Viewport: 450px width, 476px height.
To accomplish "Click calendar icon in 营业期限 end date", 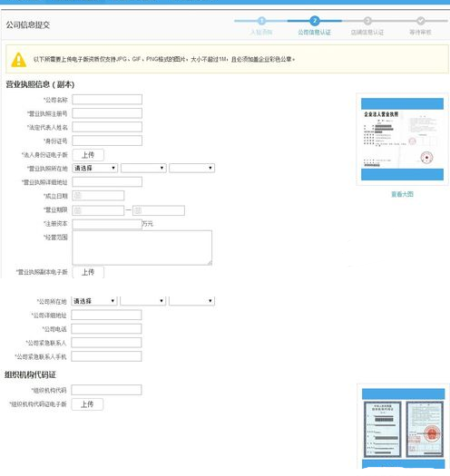I will [x=138, y=210].
